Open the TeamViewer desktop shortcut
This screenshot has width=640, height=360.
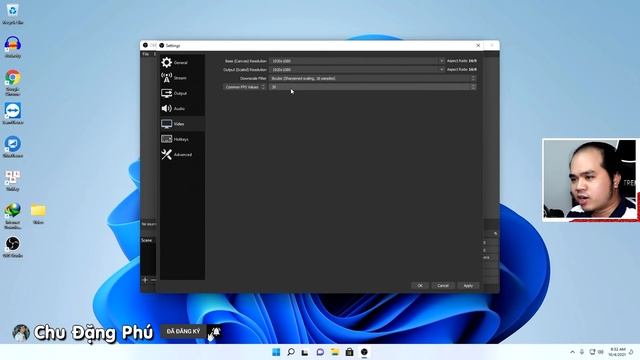click(x=13, y=113)
